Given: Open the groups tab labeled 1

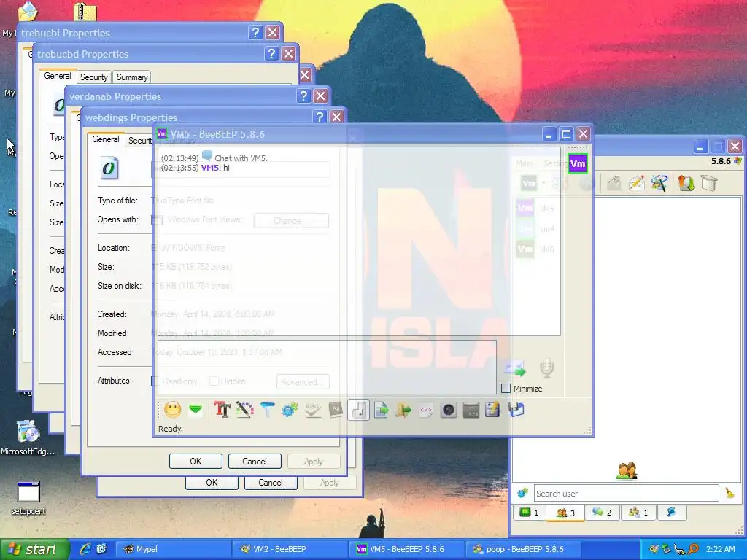Looking at the screenshot, I should tap(638, 513).
